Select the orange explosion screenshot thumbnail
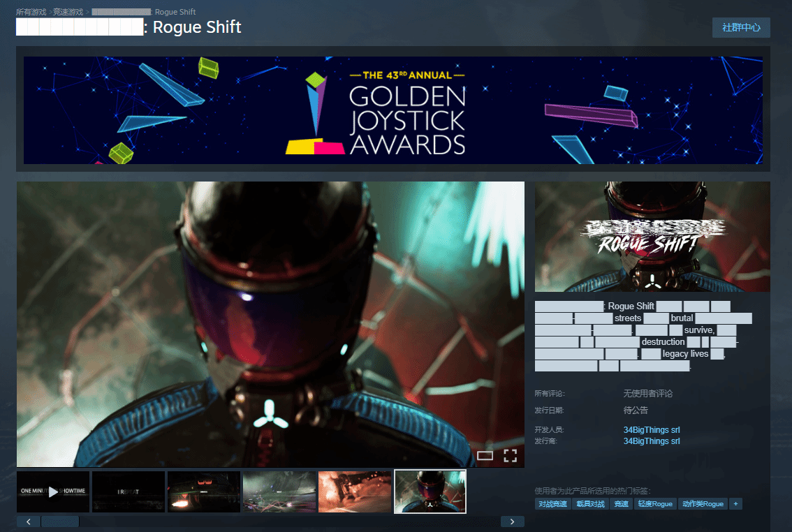This screenshot has height=532, width=792. (355, 492)
